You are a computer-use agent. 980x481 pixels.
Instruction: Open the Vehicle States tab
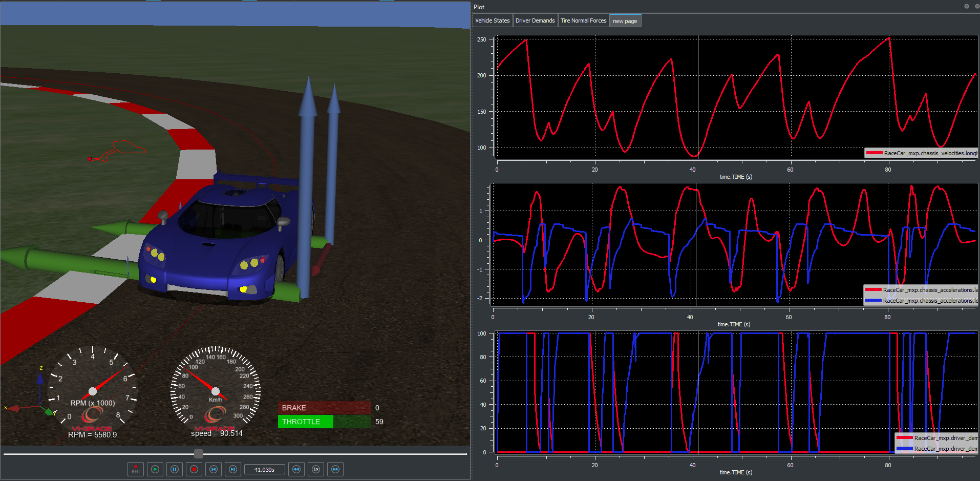pyautogui.click(x=492, y=20)
